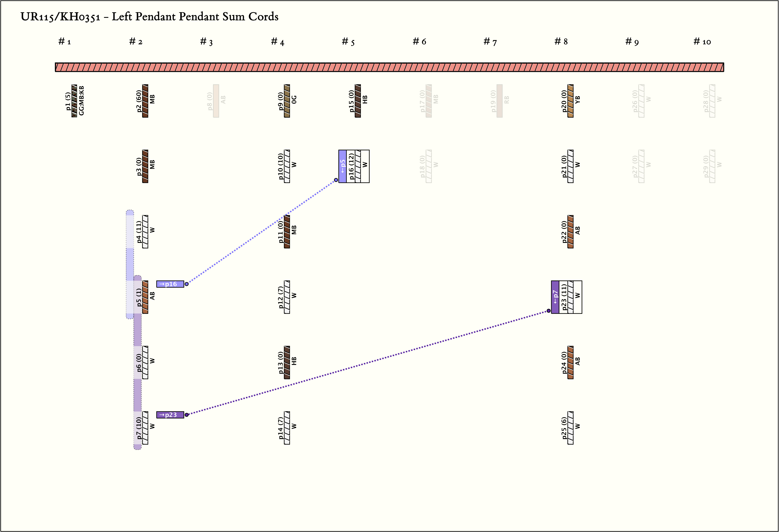This screenshot has height=532, width=779.
Task: Click the ←p5 label on p16
Action: point(342,166)
